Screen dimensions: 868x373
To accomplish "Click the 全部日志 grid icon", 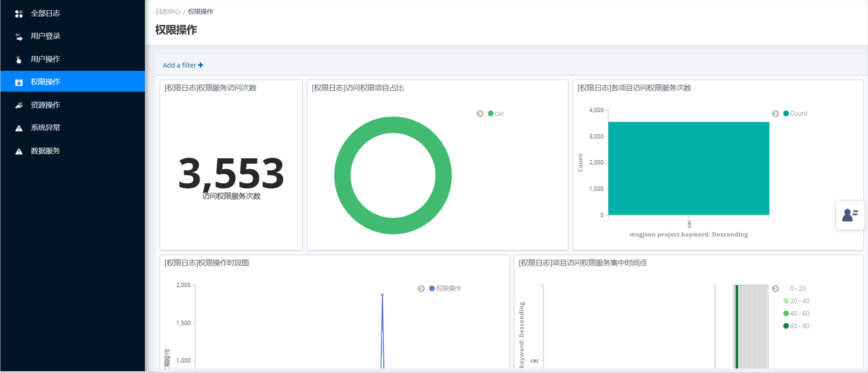I will (x=19, y=14).
